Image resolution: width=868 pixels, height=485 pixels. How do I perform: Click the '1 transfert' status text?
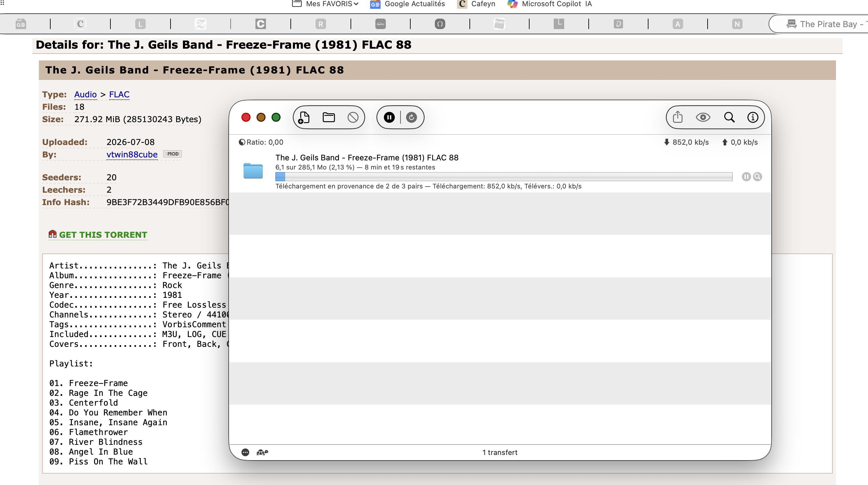pos(500,452)
